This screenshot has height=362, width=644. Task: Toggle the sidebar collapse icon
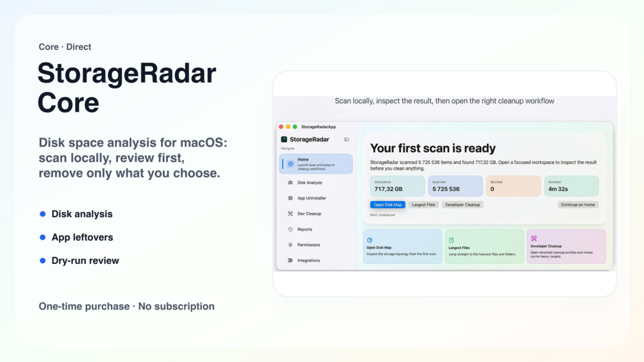347,140
